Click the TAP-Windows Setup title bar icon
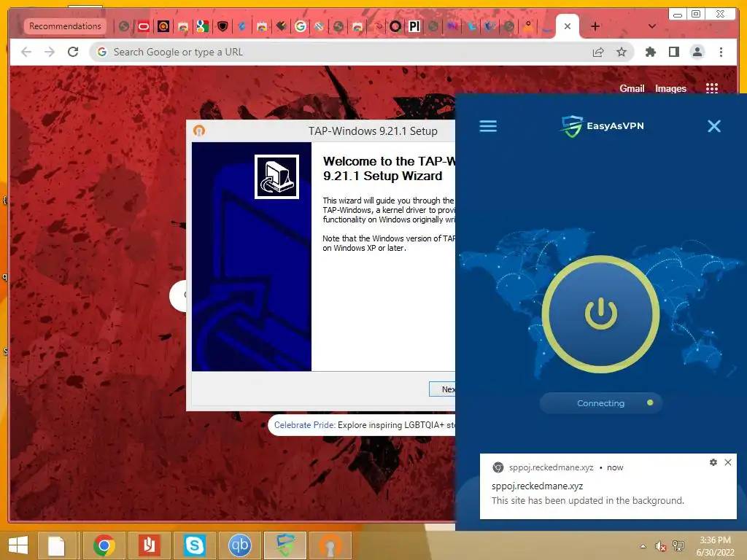The height and width of the screenshot is (560, 747). [x=199, y=131]
